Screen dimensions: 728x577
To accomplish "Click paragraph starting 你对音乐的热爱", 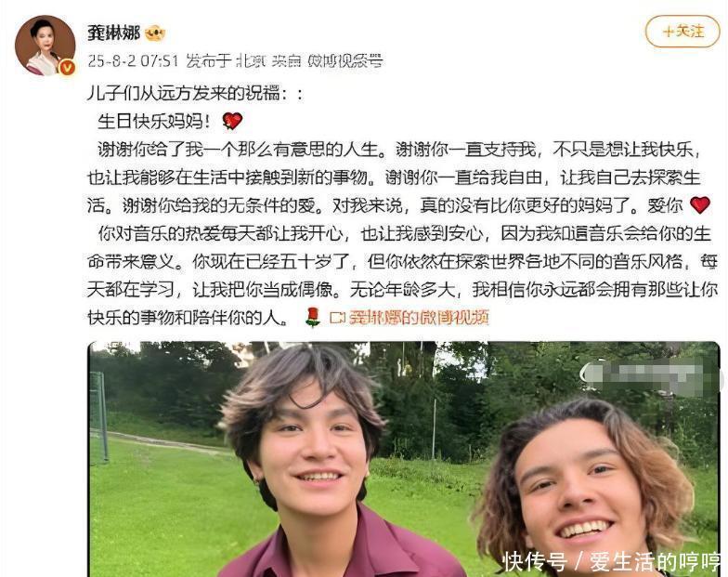I will 403,276.
